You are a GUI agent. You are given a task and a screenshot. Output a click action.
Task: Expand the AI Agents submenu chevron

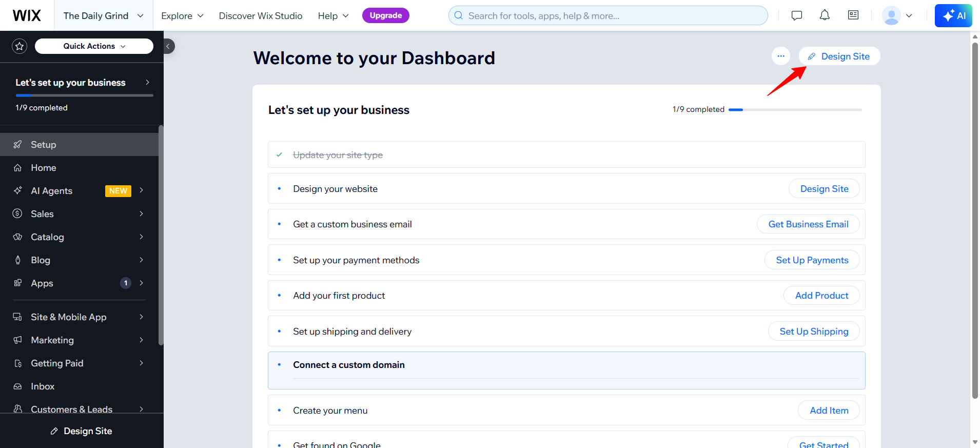coord(141,190)
